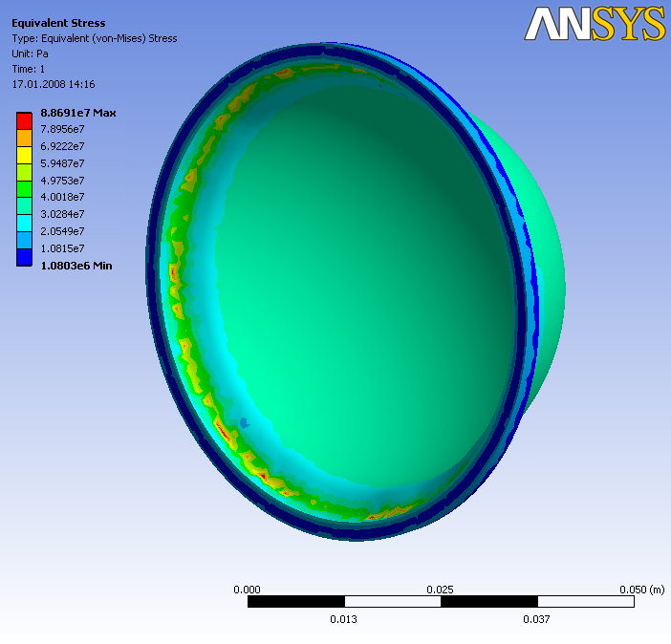
Task: Click the yellow legend color band
Action: coord(25,156)
